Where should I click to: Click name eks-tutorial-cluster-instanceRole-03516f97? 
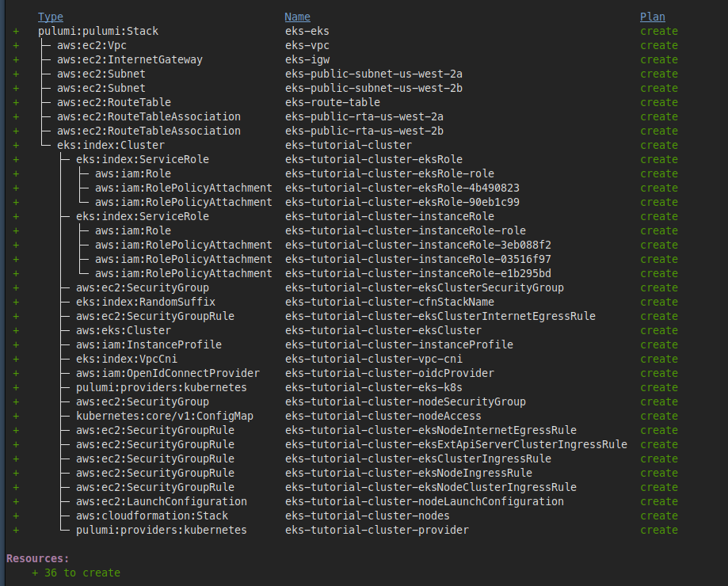point(417,260)
